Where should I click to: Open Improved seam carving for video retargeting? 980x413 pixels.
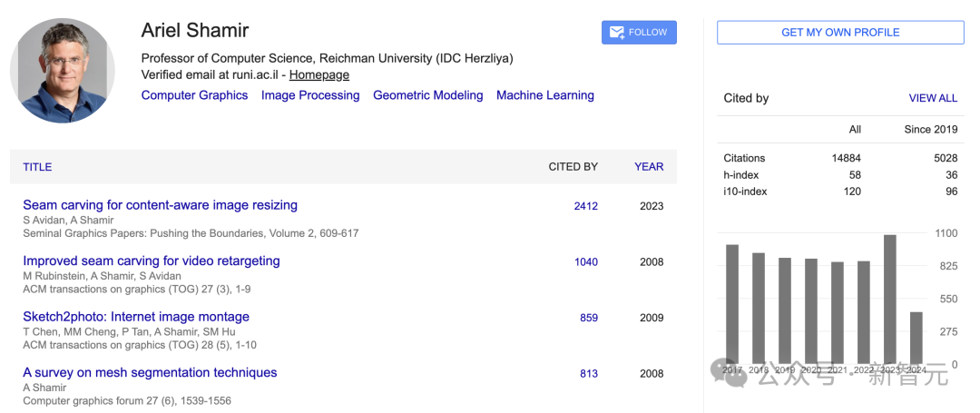152,261
